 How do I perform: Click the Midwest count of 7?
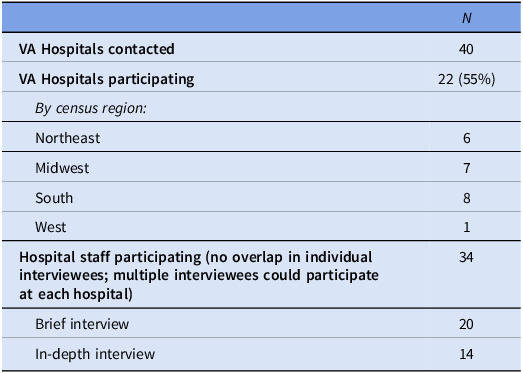click(x=467, y=168)
